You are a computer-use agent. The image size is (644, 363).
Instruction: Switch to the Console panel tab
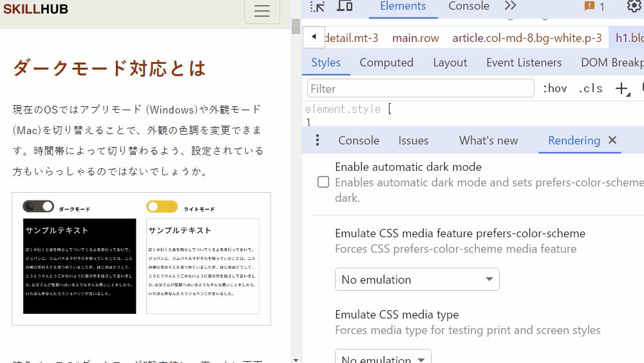[469, 6]
